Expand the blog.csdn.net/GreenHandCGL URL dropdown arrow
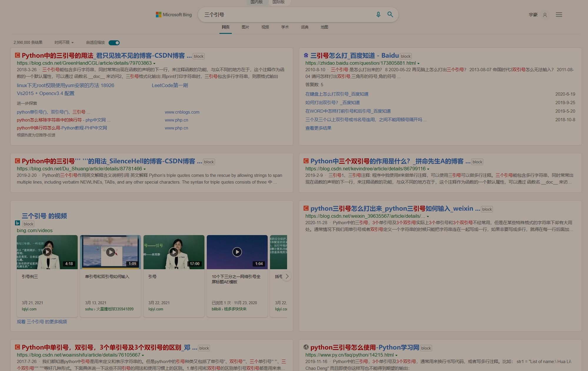The height and width of the screenshot is (371, 588). [154, 64]
